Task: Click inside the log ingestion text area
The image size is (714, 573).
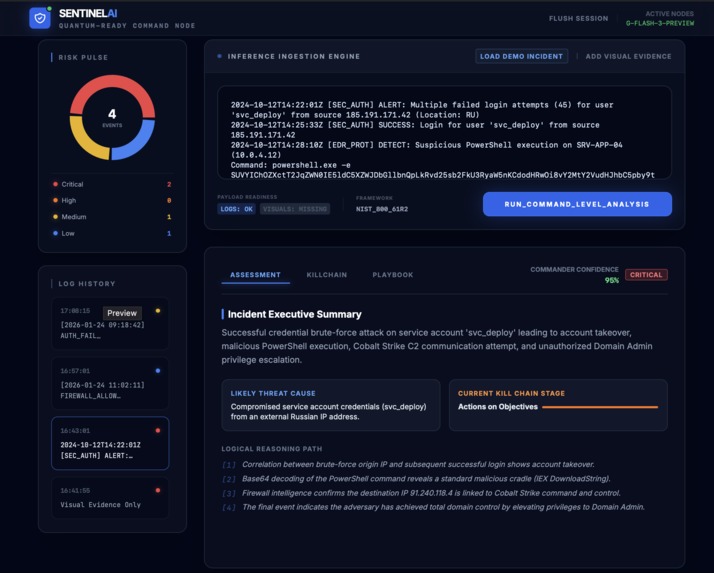Action: [444, 133]
